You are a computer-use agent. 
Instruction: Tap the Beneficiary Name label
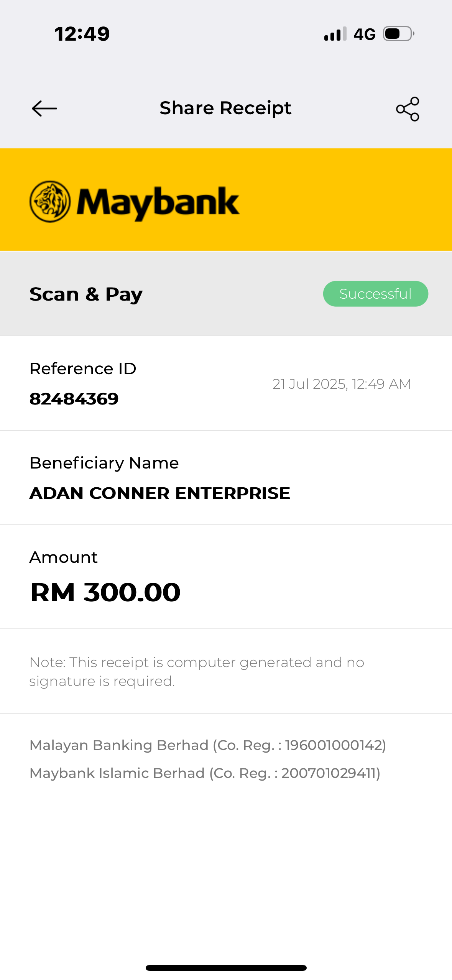click(x=104, y=463)
